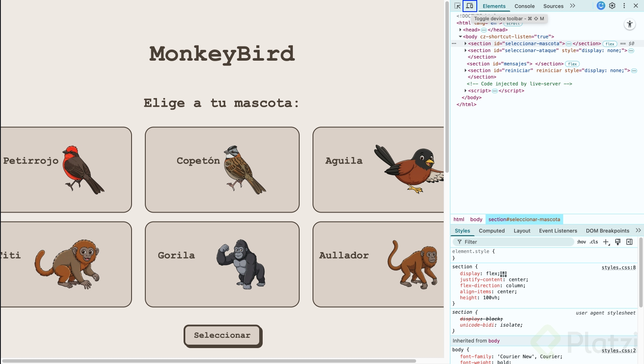644x364 pixels.
Task: Expand the ellipsis inside seleccionar-mascota section
Action: click(569, 44)
